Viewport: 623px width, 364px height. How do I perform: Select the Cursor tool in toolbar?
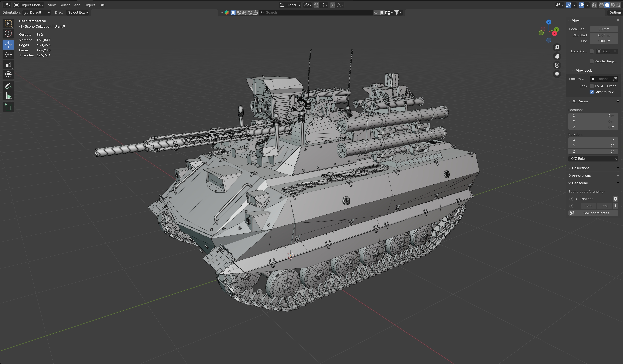tap(8, 33)
